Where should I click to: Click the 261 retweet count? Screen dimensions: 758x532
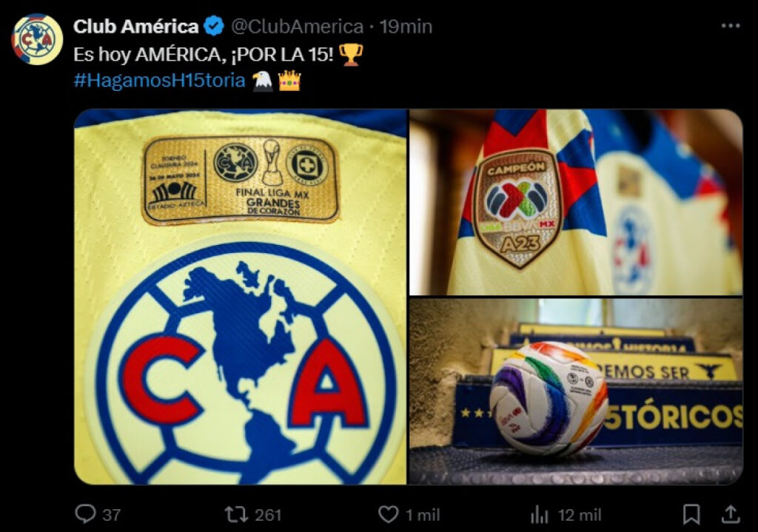click(x=268, y=515)
